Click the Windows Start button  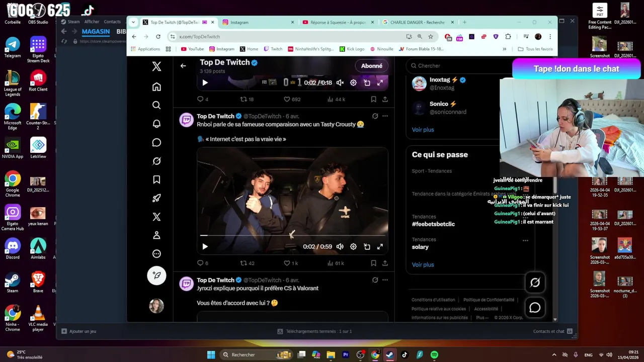pyautogui.click(x=211, y=355)
